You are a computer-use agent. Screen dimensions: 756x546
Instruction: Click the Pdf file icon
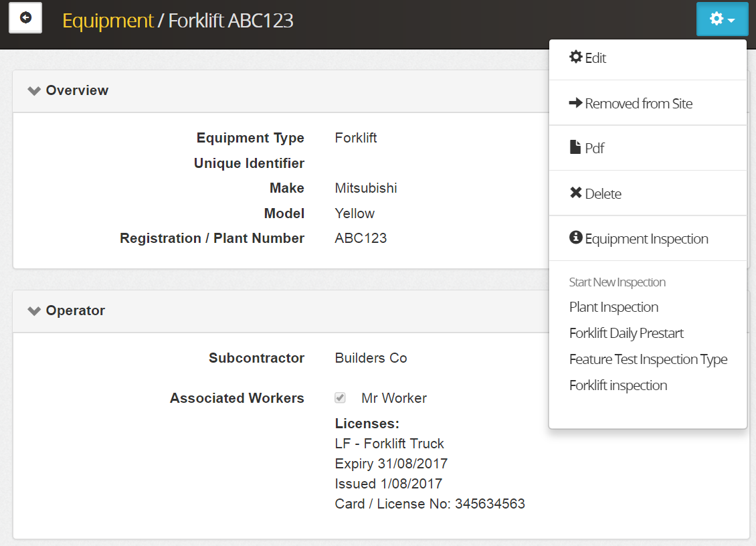pos(575,148)
